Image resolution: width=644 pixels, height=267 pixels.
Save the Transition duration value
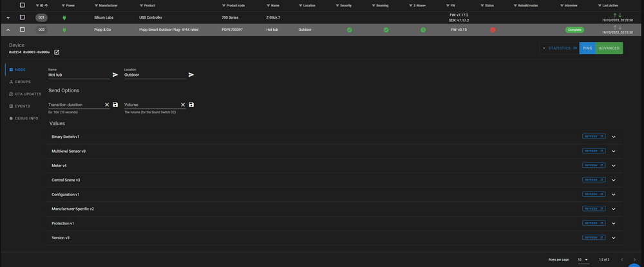115,105
